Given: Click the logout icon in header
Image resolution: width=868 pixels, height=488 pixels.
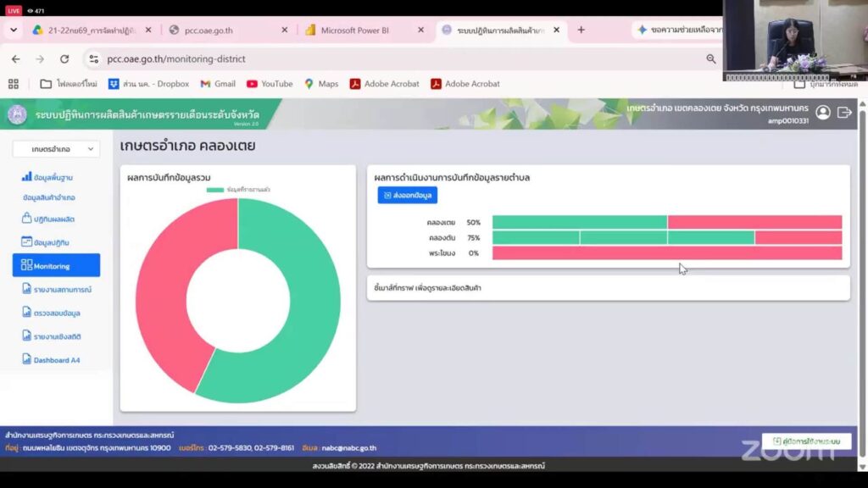Looking at the screenshot, I should 844,113.
